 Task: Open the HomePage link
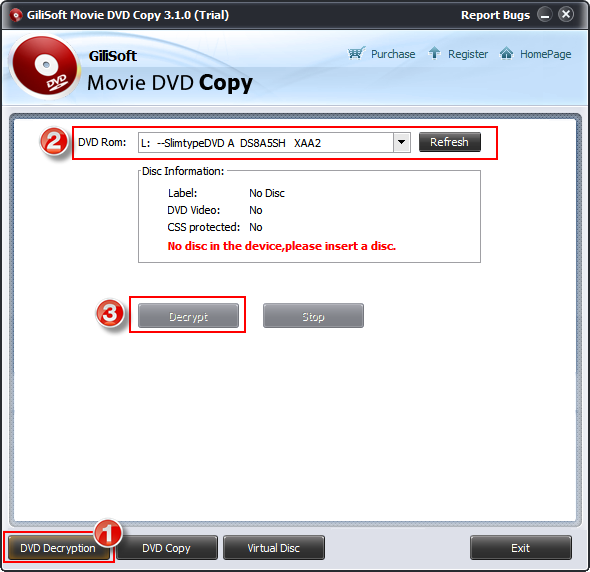click(546, 54)
